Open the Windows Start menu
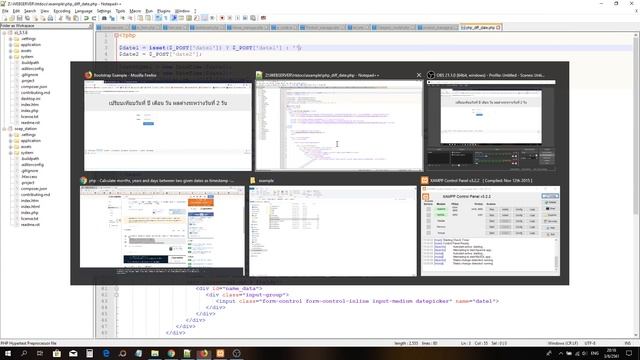This screenshot has width=640, height=360. pyautogui.click(x=8, y=353)
